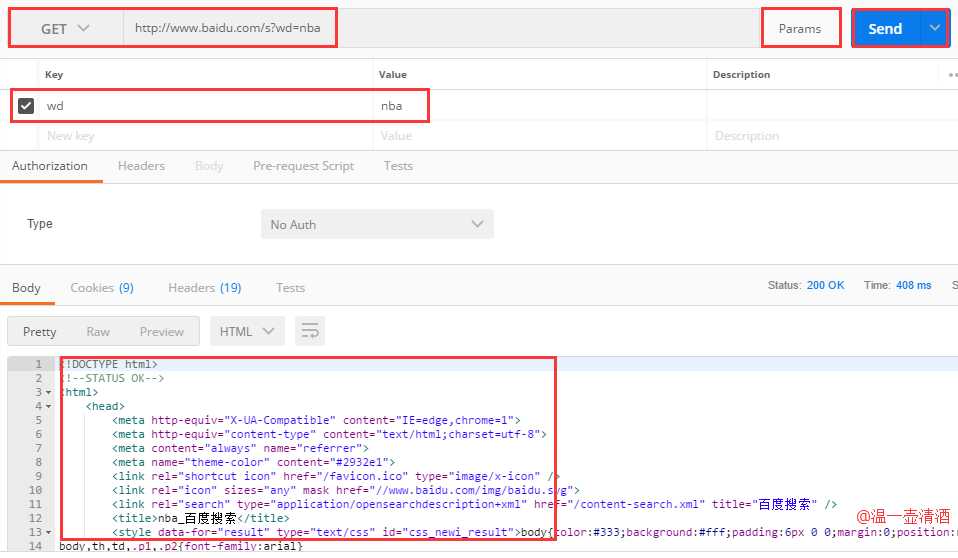Image resolution: width=958 pixels, height=558 pixels.
Task: Uncheck the wd parameter checkbox
Action: 26,106
